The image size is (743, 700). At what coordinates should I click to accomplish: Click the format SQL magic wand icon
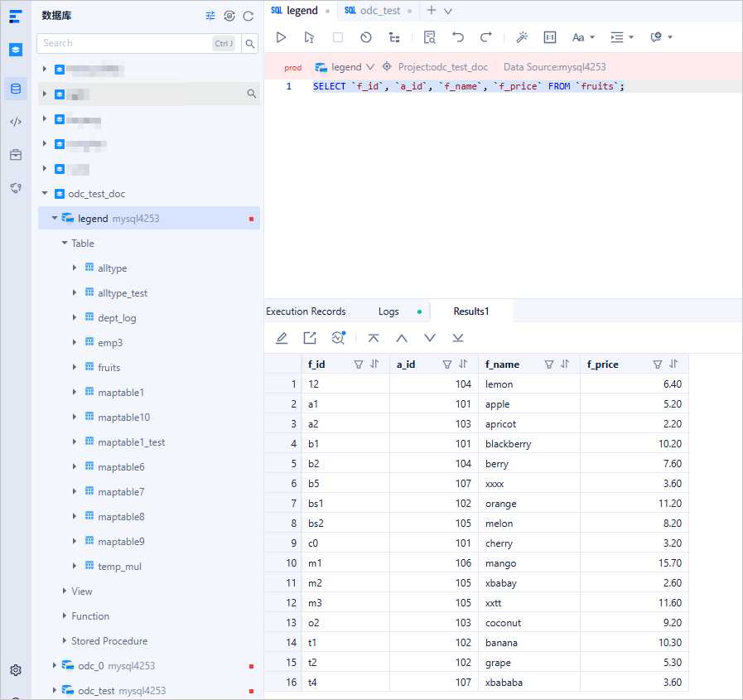tap(522, 37)
